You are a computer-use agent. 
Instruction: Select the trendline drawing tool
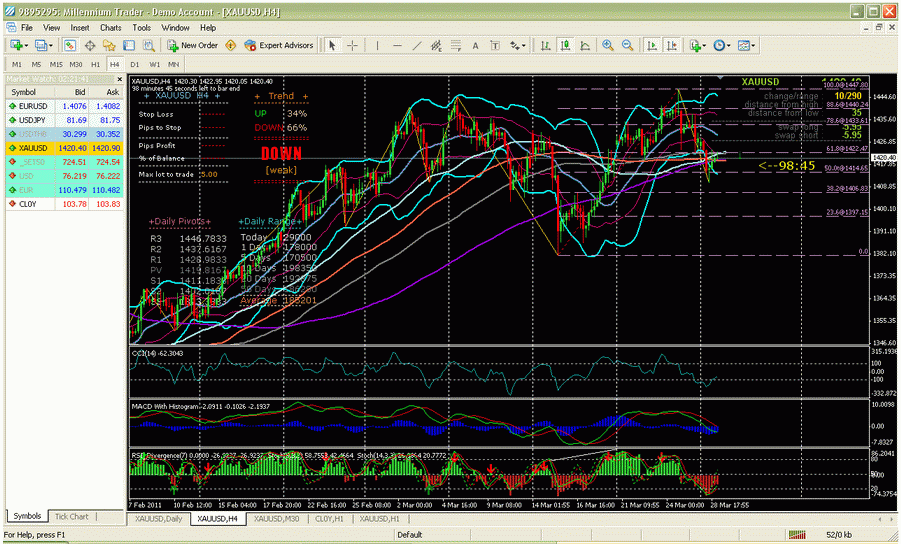click(x=417, y=45)
